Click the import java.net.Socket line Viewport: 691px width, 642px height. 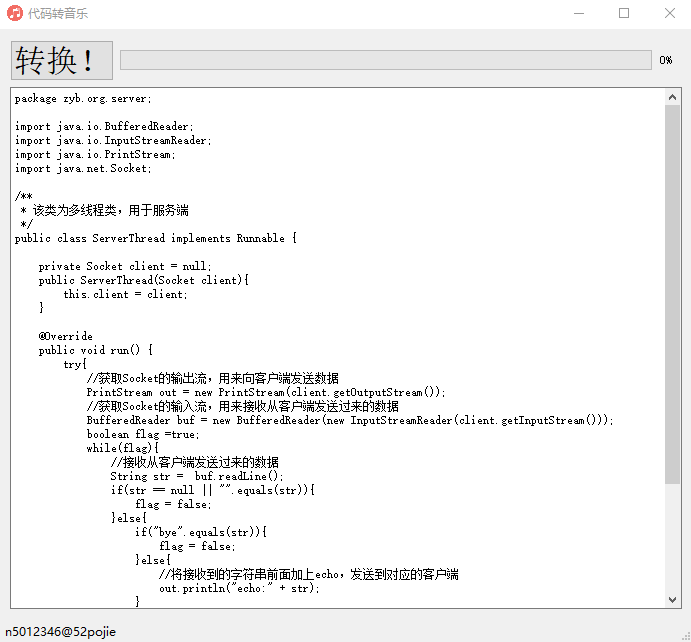click(83, 169)
